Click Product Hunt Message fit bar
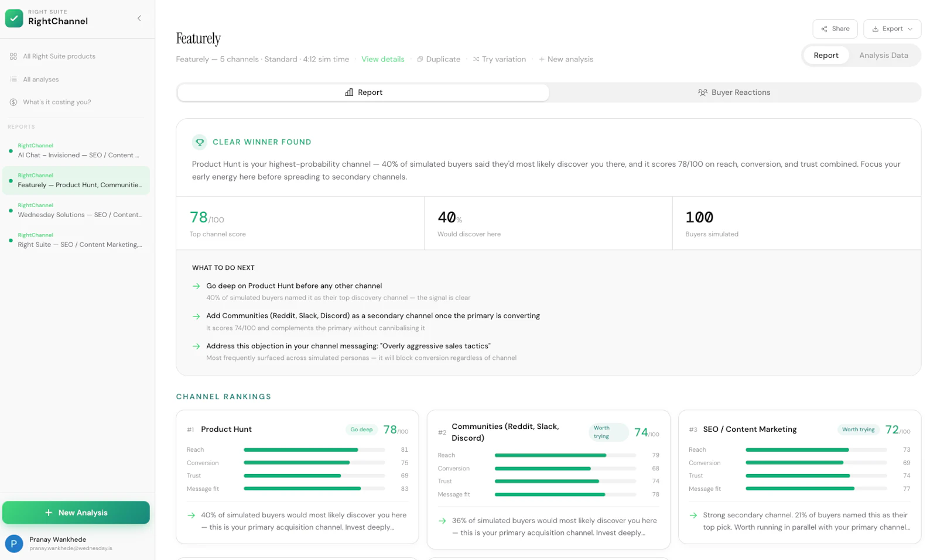The height and width of the screenshot is (560, 937). pos(314,489)
